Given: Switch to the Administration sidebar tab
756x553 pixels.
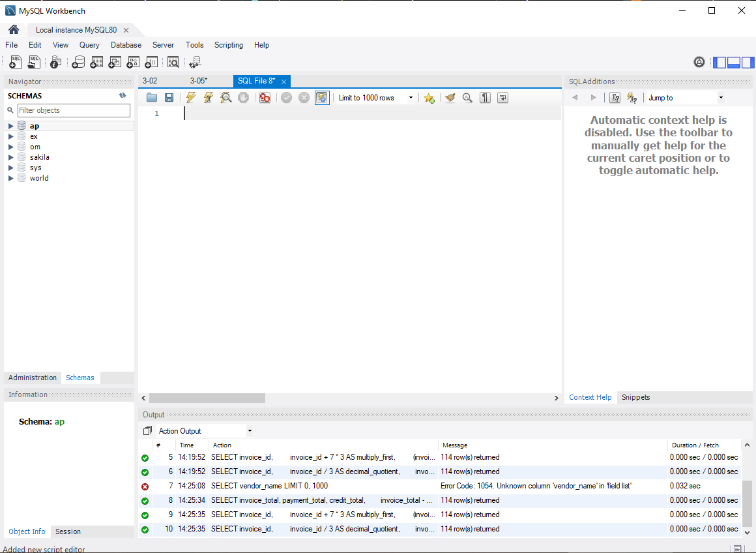Looking at the screenshot, I should 33,378.
